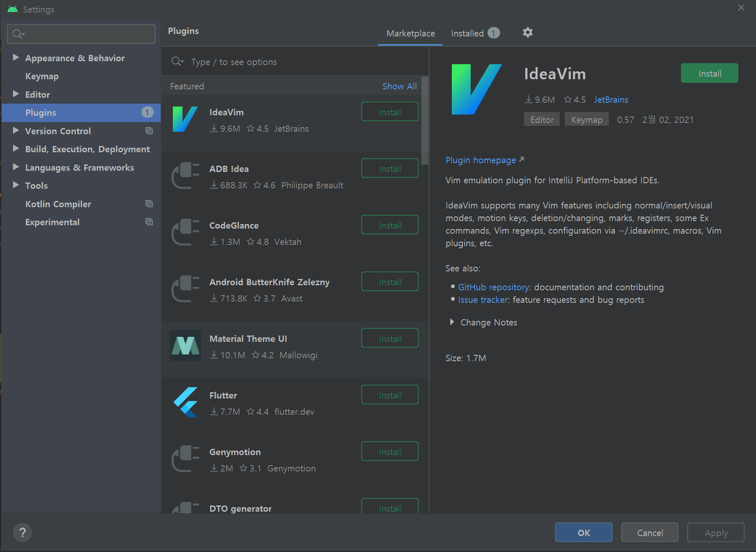Install Android ButterKnife Zelezny plugin
The width and height of the screenshot is (756, 552).
coord(390,281)
